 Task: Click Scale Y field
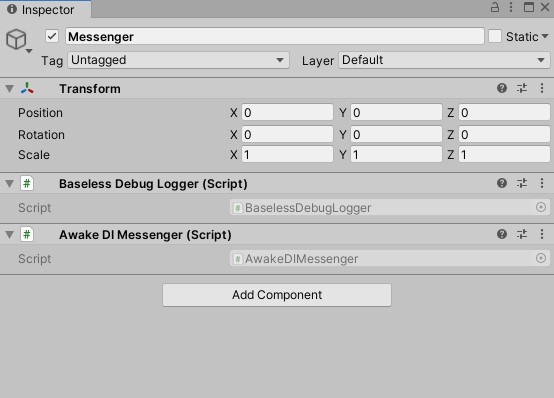[396, 154]
